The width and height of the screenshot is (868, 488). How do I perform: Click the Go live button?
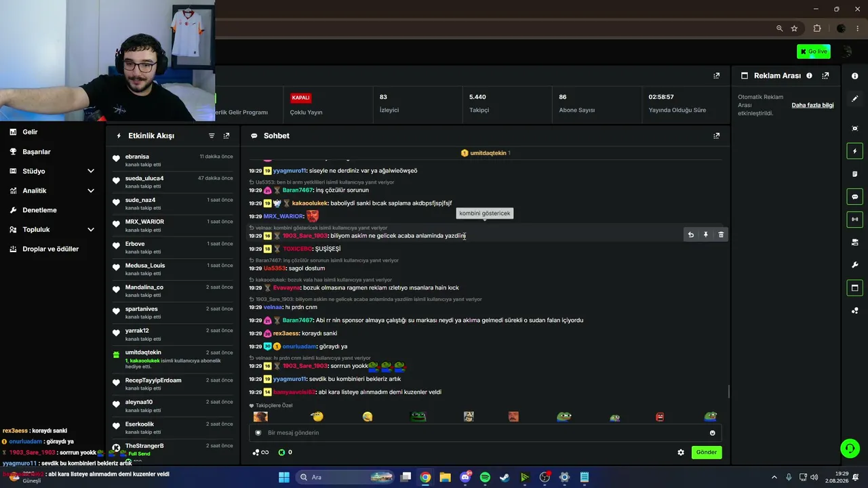pyautogui.click(x=814, y=52)
